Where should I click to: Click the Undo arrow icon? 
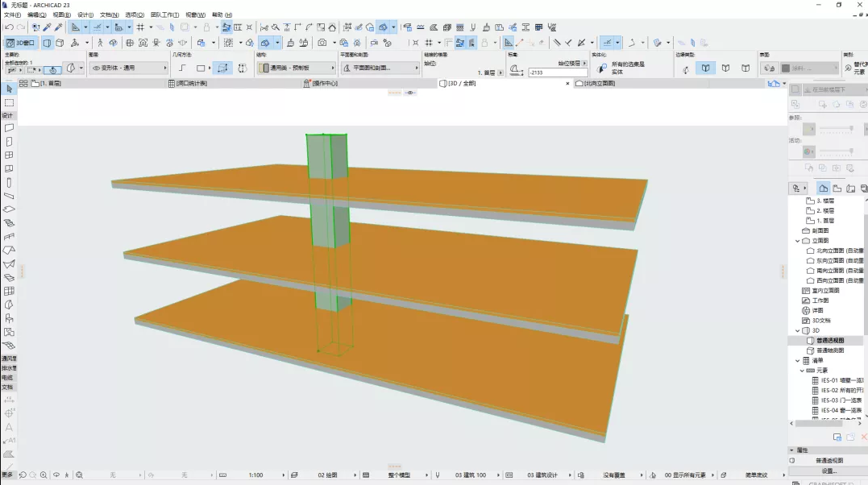(x=9, y=27)
